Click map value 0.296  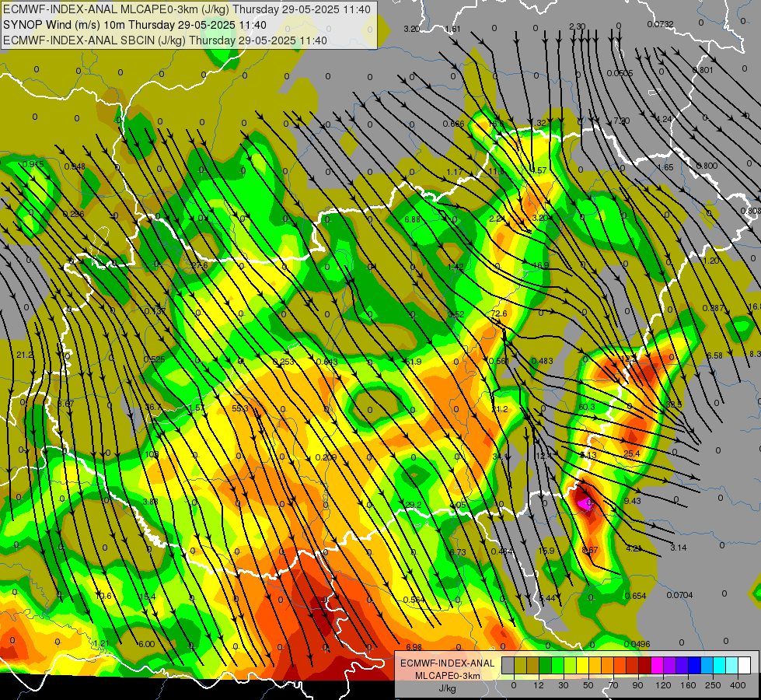pos(73,214)
